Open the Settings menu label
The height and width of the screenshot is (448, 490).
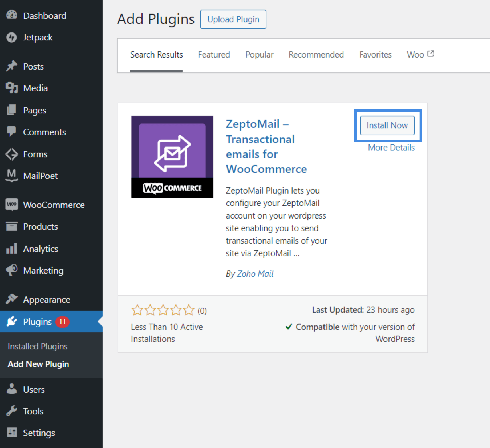[39, 433]
